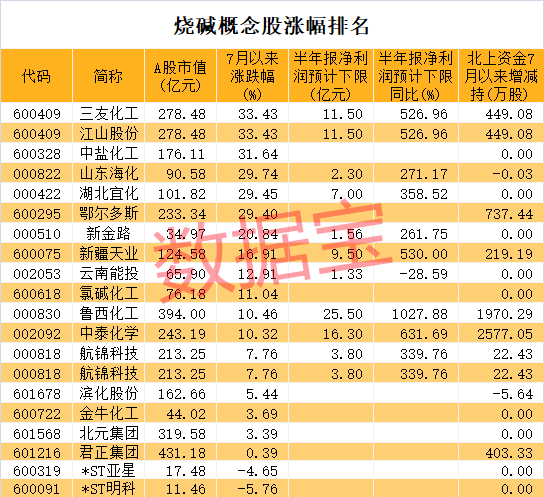Select 鲁西化工 market value 394.00
Screen dimensions: 544x497
[x=182, y=314]
